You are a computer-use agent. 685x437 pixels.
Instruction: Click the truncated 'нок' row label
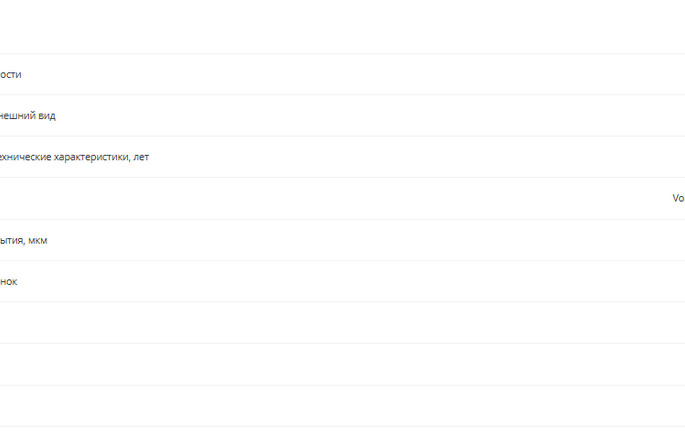[9, 282]
